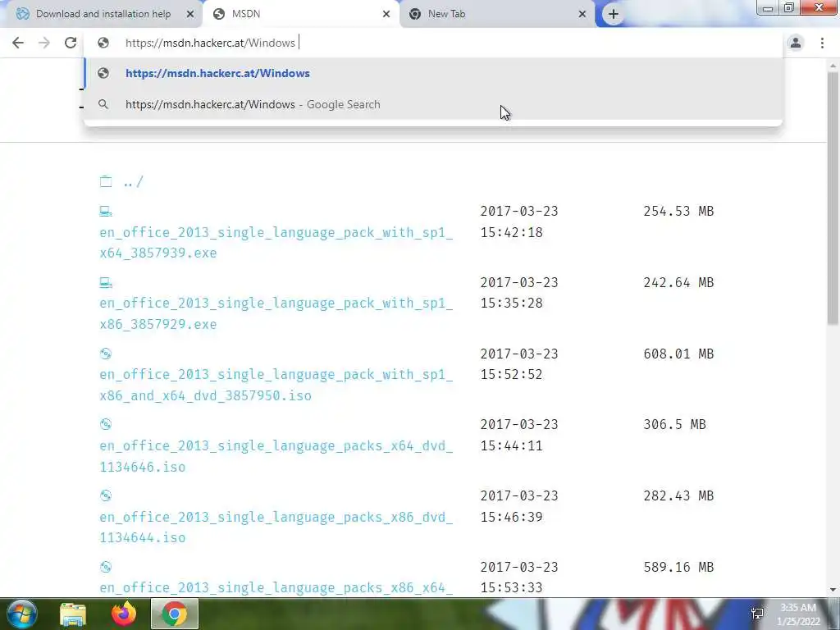The image size is (840, 630).
Task: Close the New Tab tab
Action: point(582,14)
